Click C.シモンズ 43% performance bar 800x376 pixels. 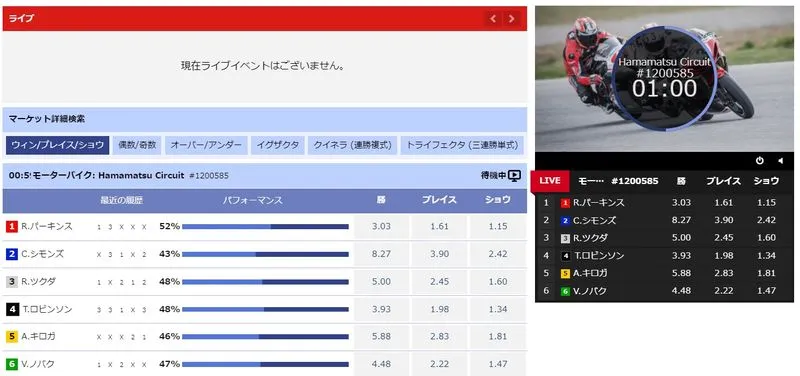265,254
